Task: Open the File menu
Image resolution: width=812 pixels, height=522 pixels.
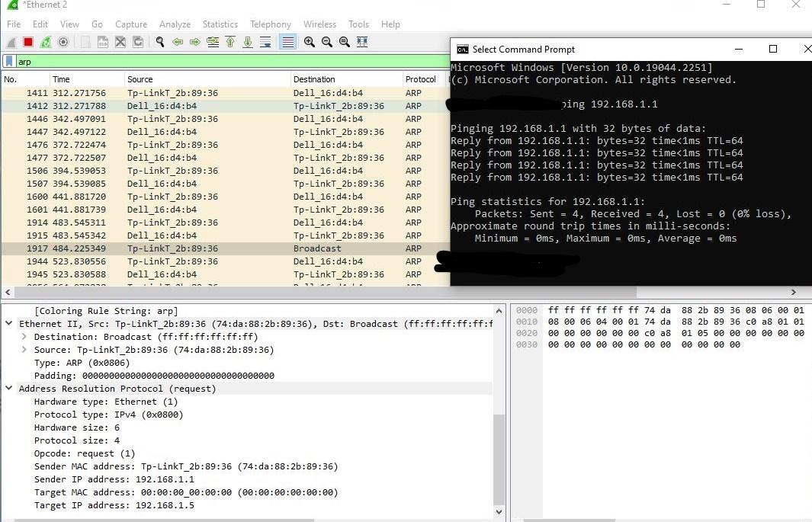Action: [x=14, y=24]
